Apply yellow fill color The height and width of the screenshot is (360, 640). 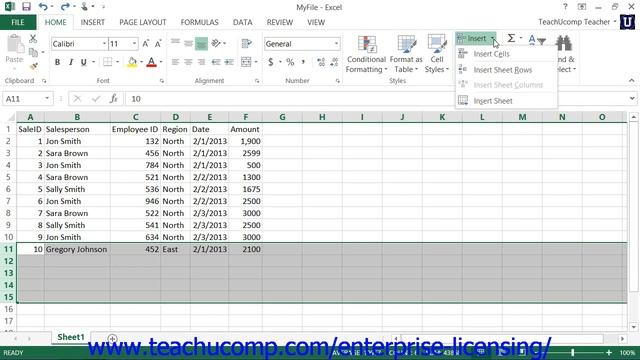click(132, 62)
